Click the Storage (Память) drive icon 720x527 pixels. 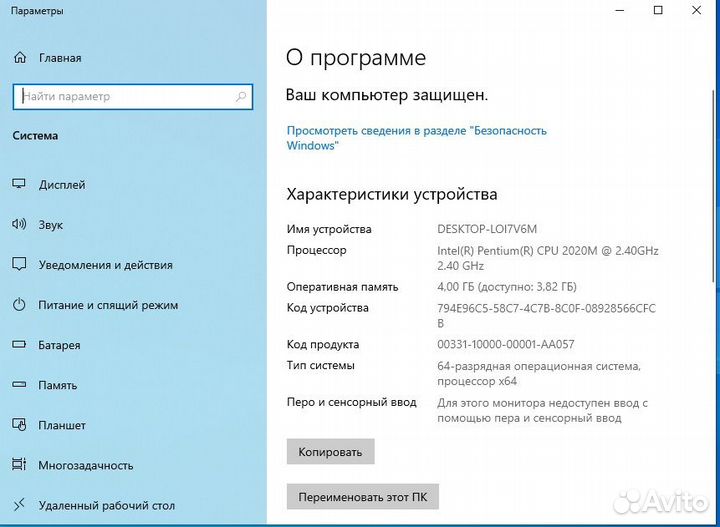tap(19, 385)
